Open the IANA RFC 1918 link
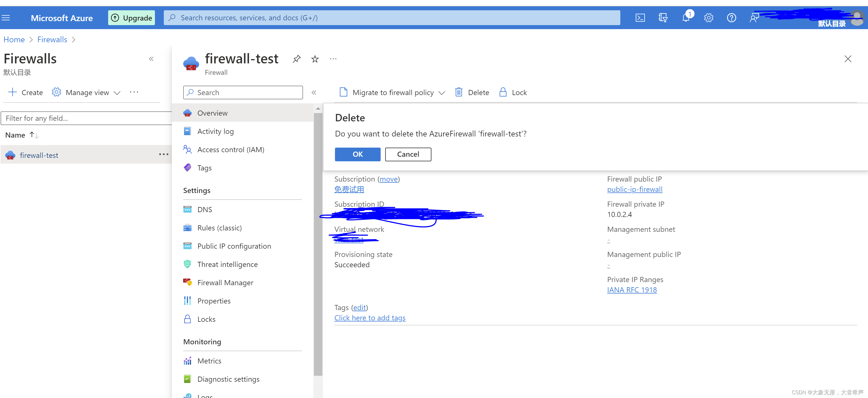 632,290
